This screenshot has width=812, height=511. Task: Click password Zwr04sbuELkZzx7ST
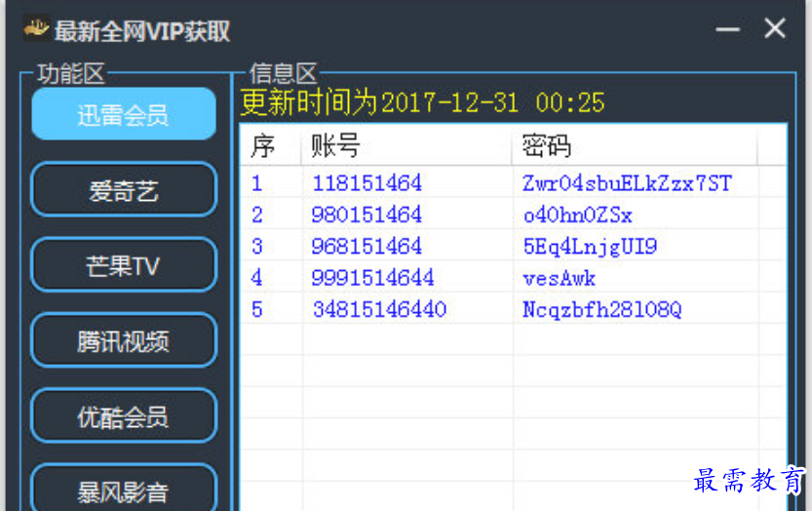[627, 183]
